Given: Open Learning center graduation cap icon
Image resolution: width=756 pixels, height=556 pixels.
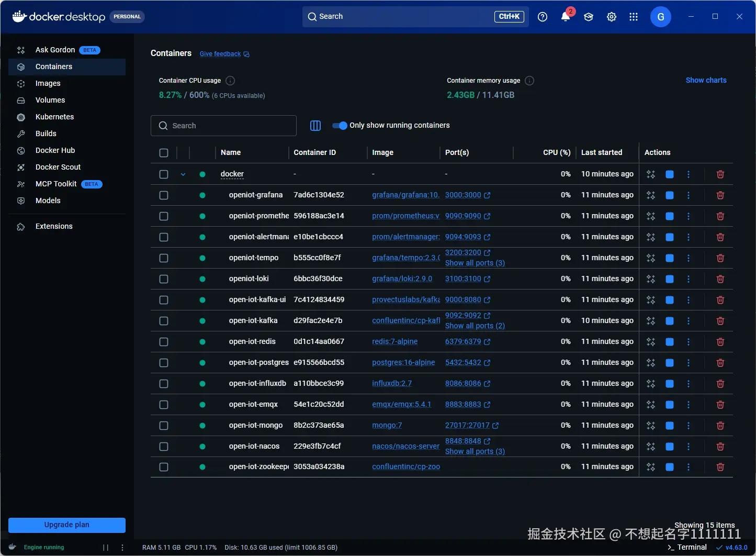Looking at the screenshot, I should pyautogui.click(x=589, y=17).
